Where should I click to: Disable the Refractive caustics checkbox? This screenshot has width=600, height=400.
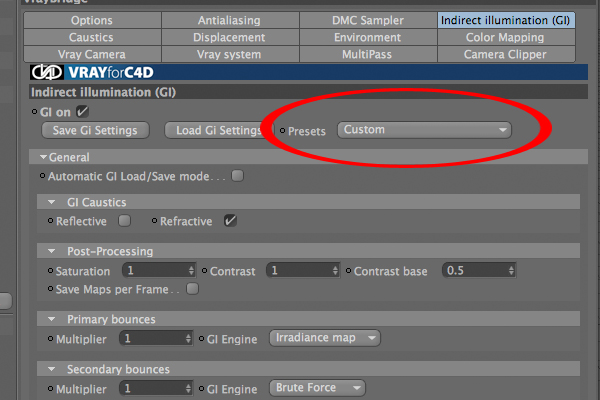click(x=230, y=221)
